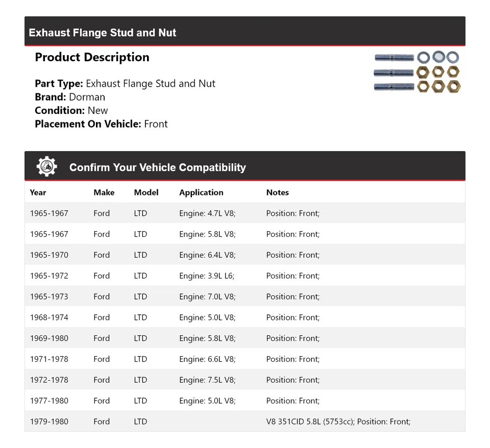Click the Engine: 7.5L V8 application cell
Viewport: 490px width, 448px height.
207,380
